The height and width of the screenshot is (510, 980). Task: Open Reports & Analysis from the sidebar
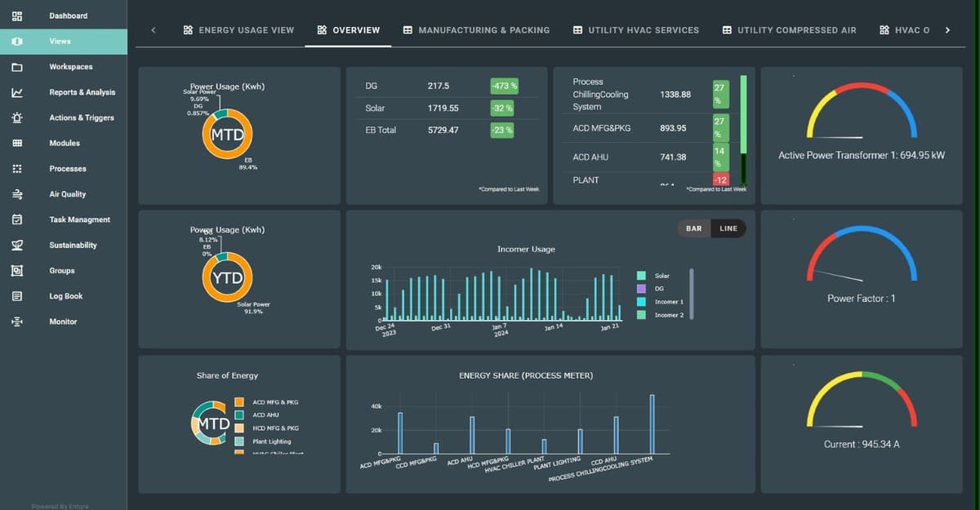point(19,91)
